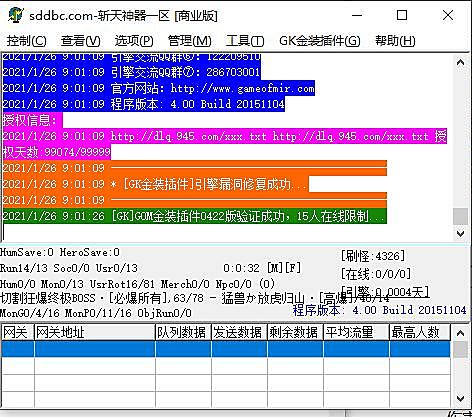Select the highlighted blue gateway row

click(225, 349)
